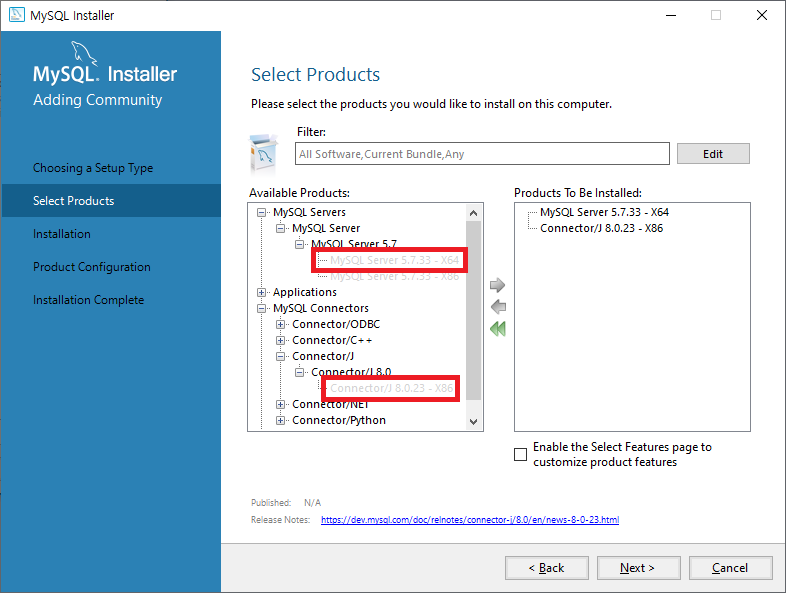Expand the Applications tree node
The width and height of the screenshot is (786, 593).
(261, 292)
